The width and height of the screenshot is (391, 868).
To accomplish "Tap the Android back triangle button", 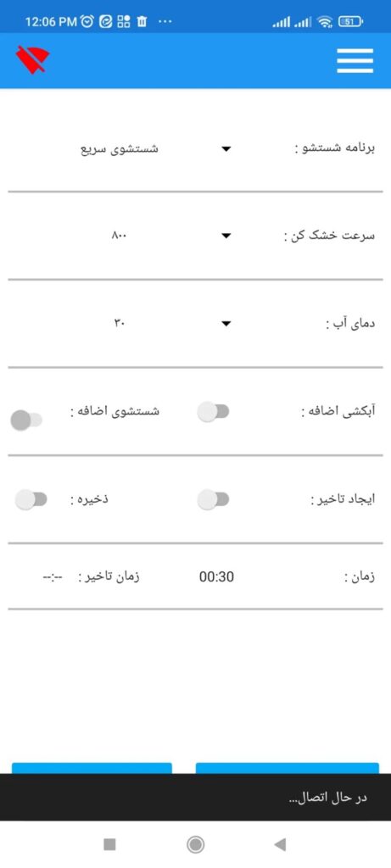I will pos(280,844).
